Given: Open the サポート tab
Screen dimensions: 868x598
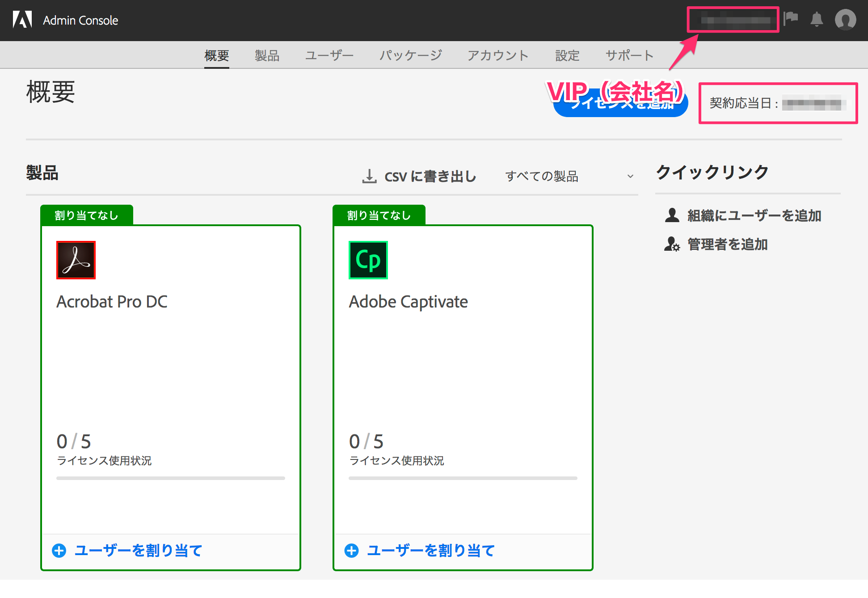Looking at the screenshot, I should point(629,55).
